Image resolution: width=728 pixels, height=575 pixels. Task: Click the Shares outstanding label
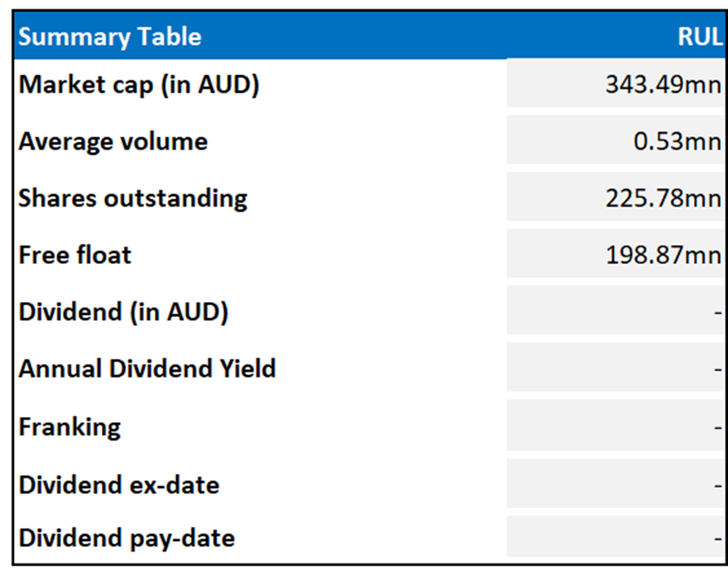coord(133,199)
